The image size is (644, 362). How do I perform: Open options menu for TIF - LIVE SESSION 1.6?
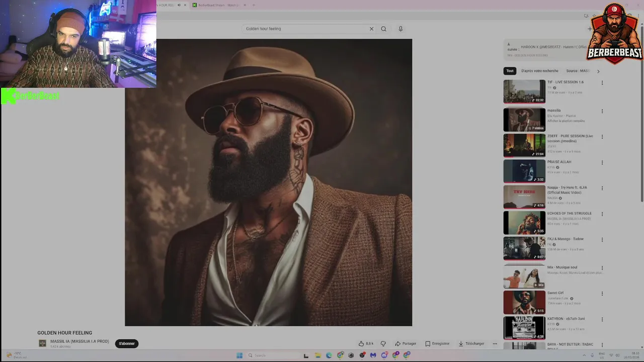click(602, 83)
